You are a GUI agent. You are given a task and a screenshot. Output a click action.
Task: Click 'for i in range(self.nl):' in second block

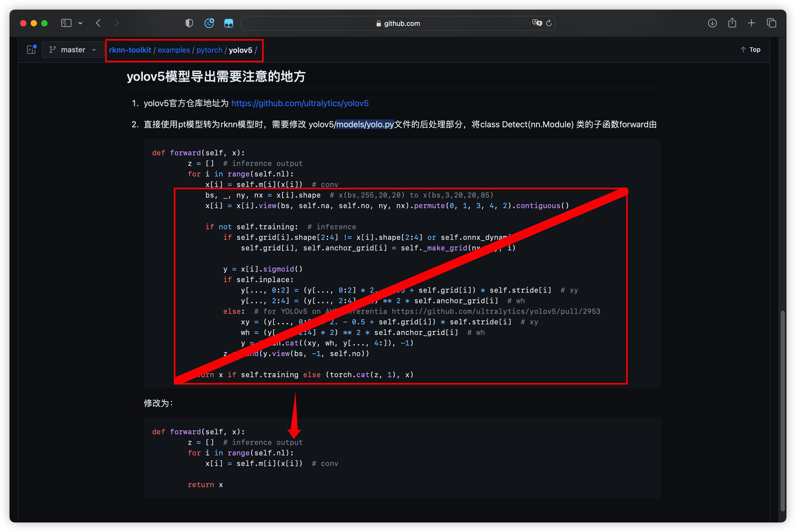(241, 453)
